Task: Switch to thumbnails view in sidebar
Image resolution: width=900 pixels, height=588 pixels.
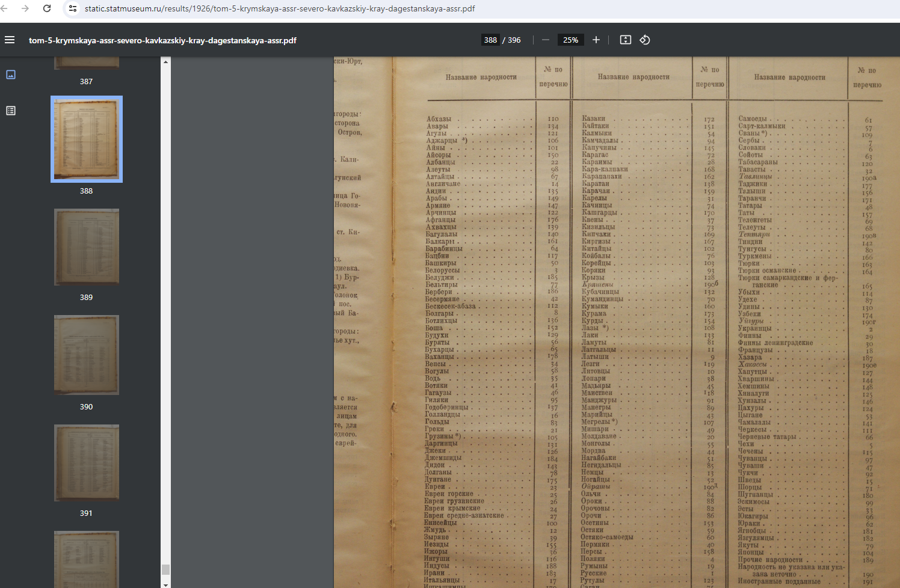Action: 11,75
